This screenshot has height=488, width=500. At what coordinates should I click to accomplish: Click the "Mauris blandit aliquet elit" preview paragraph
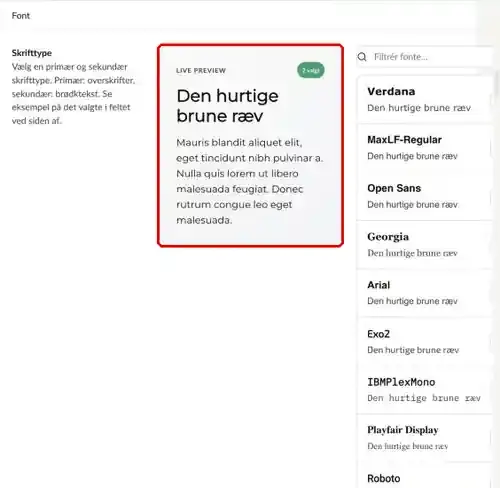pos(250,181)
